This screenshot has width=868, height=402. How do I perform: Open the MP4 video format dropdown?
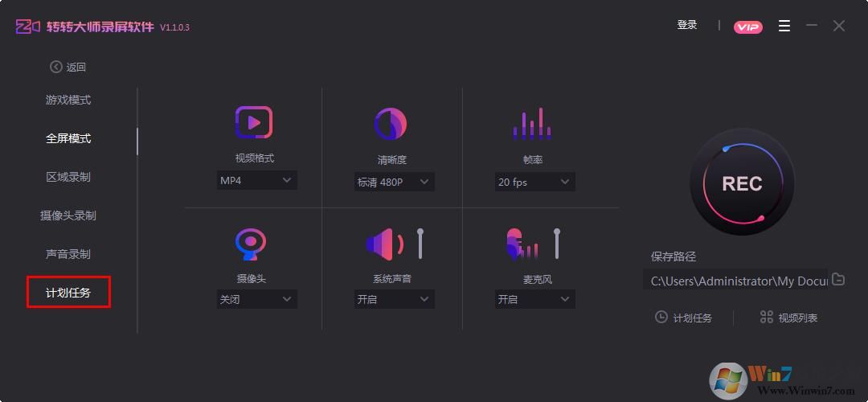point(256,181)
